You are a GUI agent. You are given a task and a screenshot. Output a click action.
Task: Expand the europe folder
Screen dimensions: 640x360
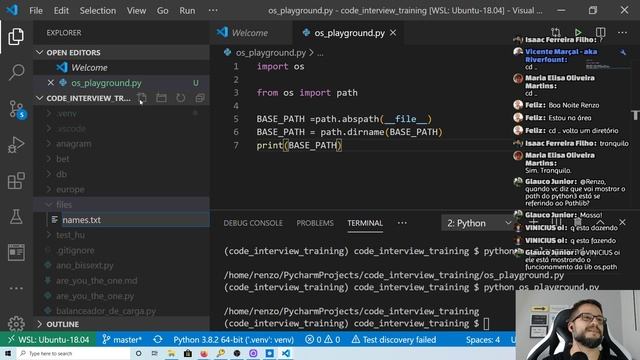122,189
